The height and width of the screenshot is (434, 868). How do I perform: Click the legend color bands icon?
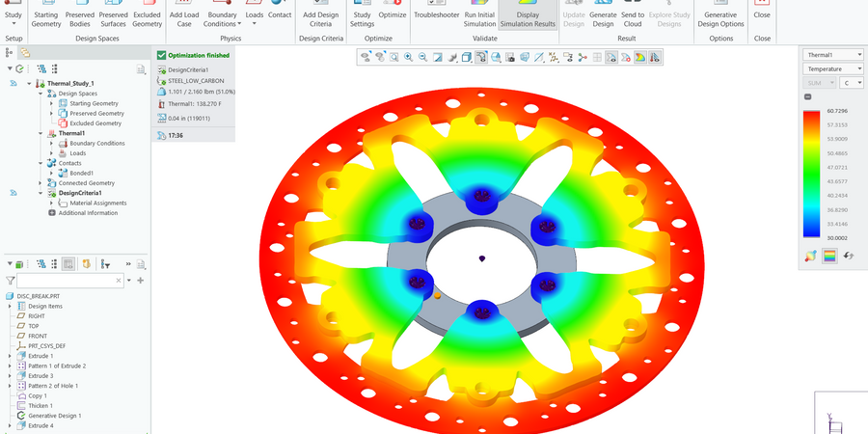click(x=828, y=256)
